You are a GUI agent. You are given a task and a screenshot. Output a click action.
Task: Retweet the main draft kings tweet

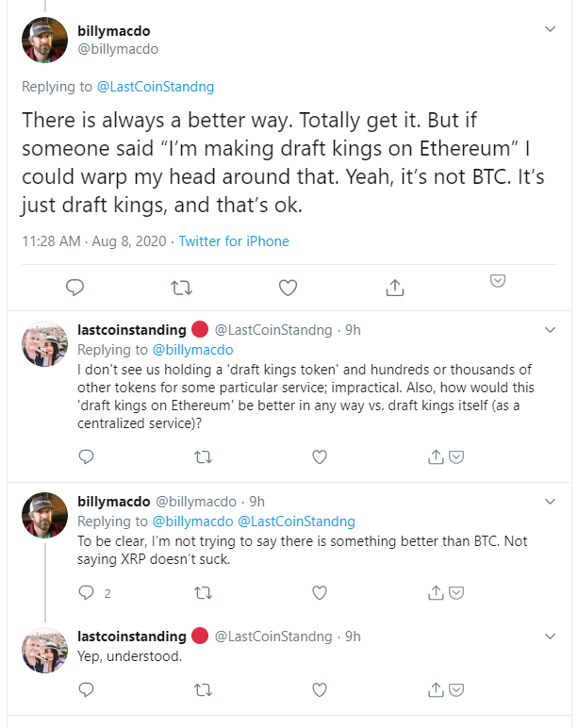click(181, 288)
